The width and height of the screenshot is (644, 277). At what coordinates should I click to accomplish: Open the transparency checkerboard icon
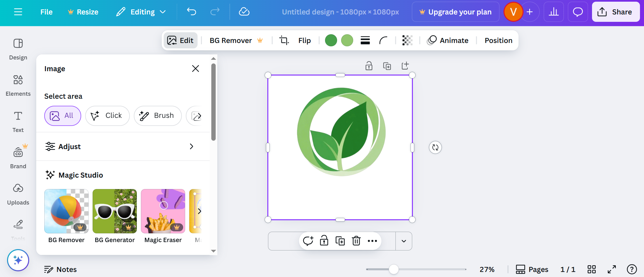tap(407, 41)
